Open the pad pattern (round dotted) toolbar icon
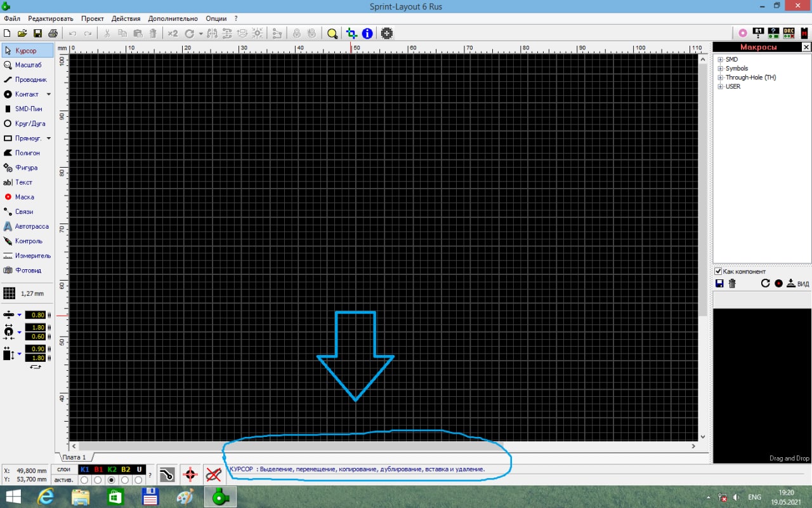Image resolution: width=812 pixels, height=508 pixels. pos(387,33)
